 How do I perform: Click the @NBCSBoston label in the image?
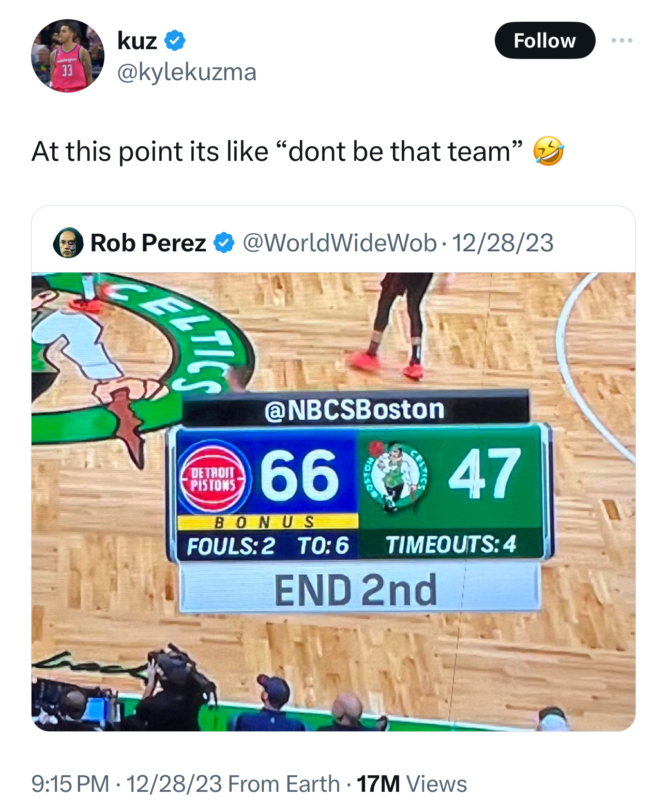point(355,410)
